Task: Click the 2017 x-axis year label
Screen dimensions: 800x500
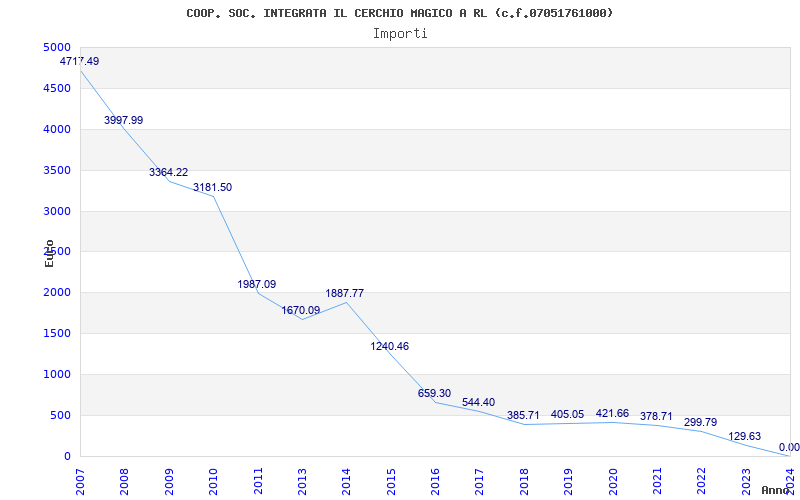Action: (480, 482)
